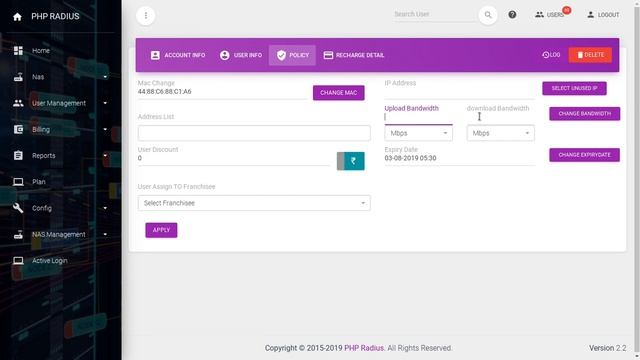640x360 pixels.
Task: Expand the Nas sidebar submenu arrow
Action: point(105,77)
